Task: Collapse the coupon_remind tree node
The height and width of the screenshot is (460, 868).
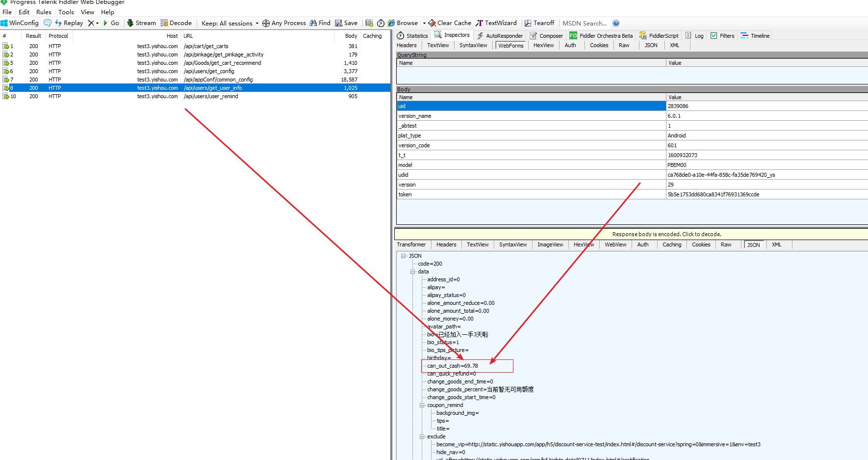Action: [422, 405]
